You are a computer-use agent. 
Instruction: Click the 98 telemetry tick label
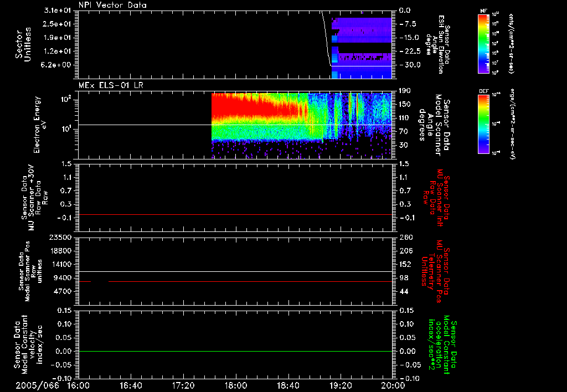pos(404,278)
